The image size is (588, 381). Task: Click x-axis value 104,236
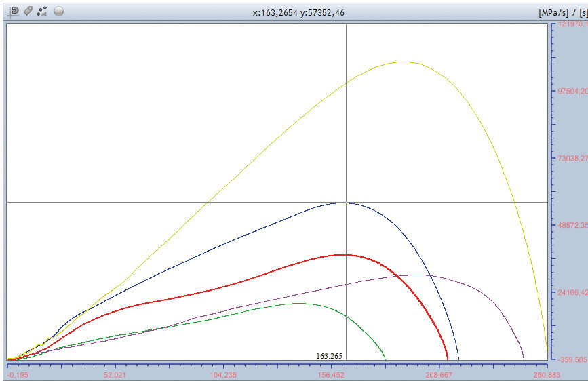coord(222,375)
